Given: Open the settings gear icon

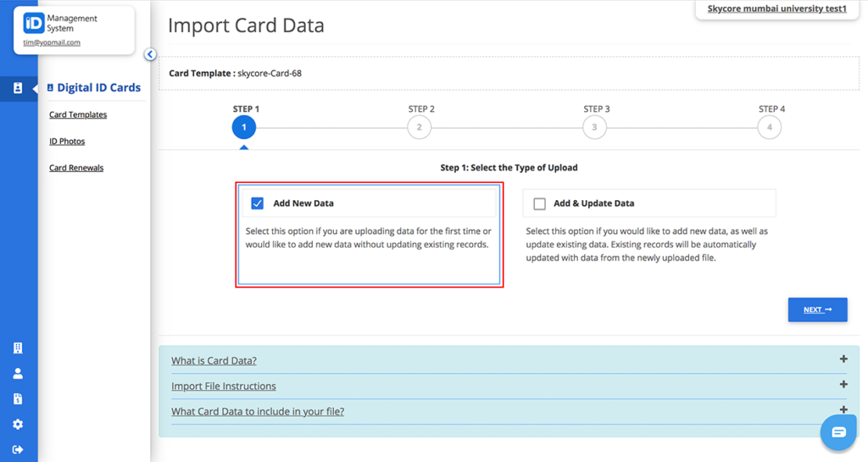Looking at the screenshot, I should (18, 425).
